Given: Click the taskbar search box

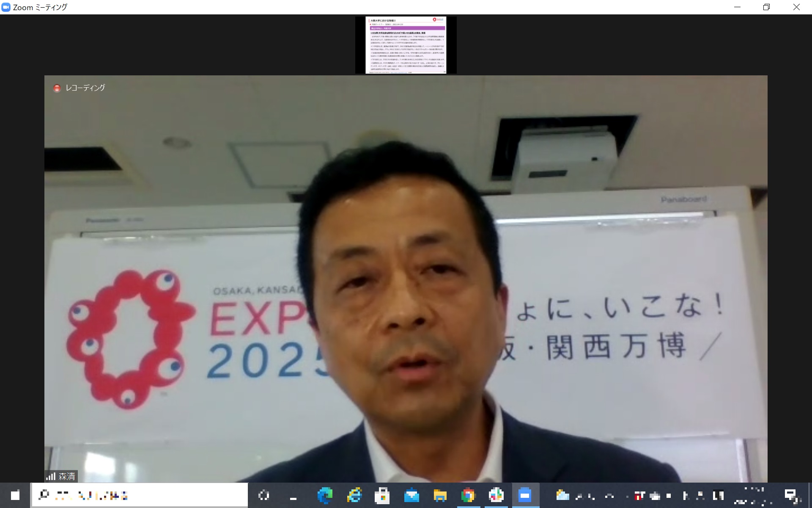Looking at the screenshot, I should (x=140, y=495).
